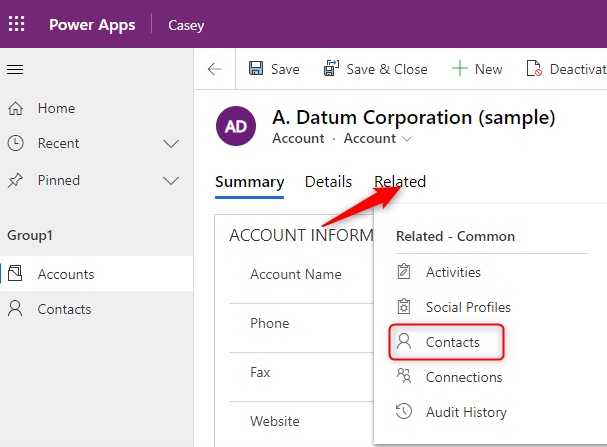Open Contacts in the left navigation
The width and height of the screenshot is (607, 447).
coord(64,309)
